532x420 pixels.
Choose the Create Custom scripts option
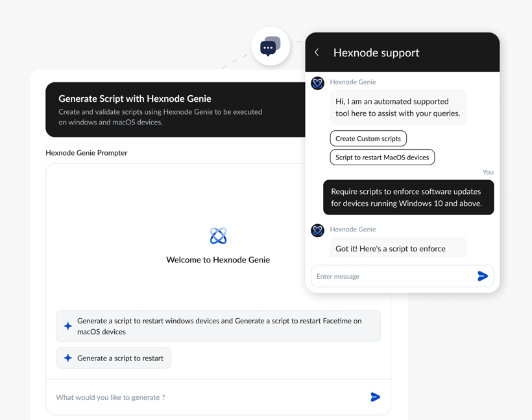[x=368, y=138]
